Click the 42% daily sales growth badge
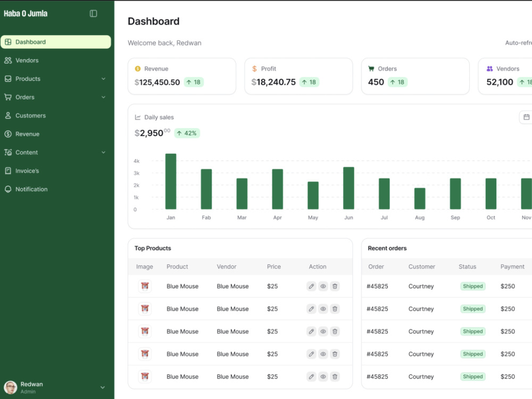532x399 pixels. tap(187, 133)
